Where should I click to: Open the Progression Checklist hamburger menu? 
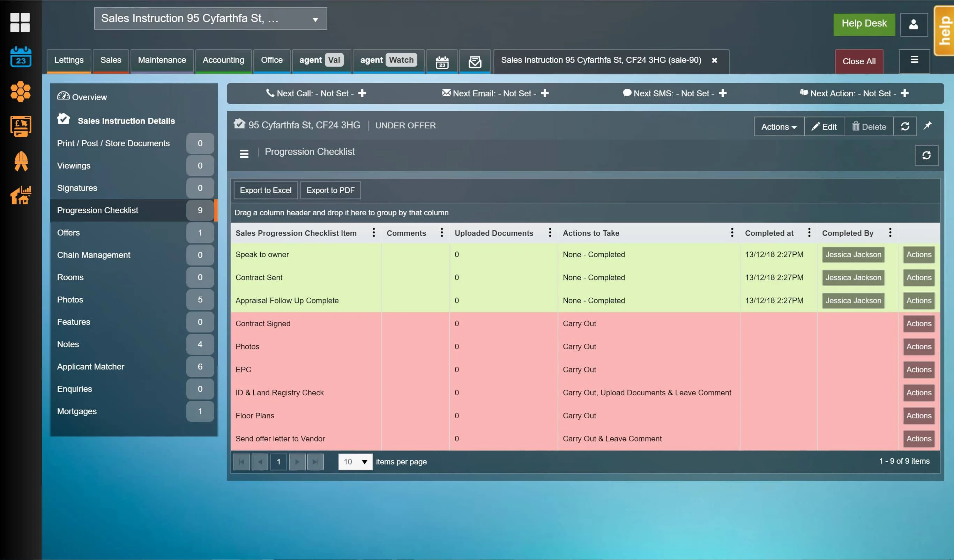(x=244, y=154)
